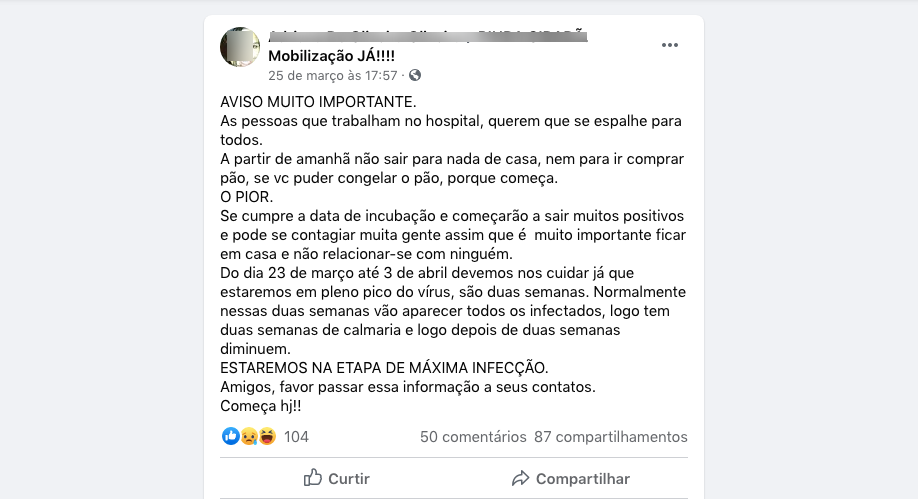Open the poster's profile picture
Screen dimensions: 918x499
pos(240,47)
